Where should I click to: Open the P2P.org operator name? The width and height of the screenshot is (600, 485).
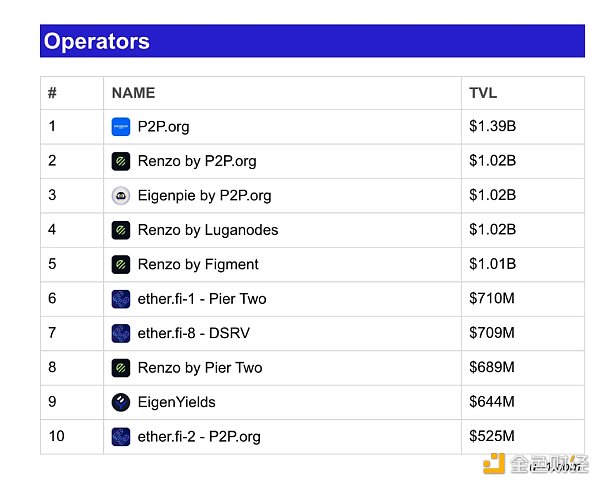(163, 127)
